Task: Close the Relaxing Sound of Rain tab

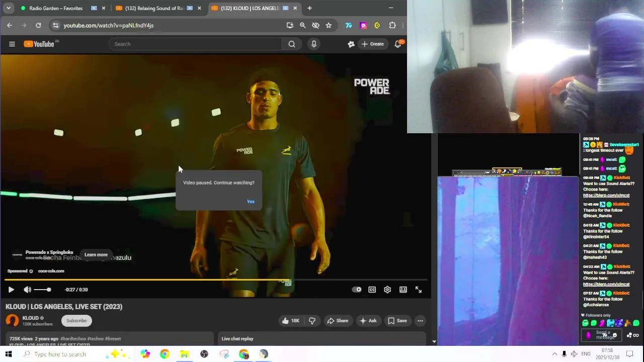Action: pos(199,8)
